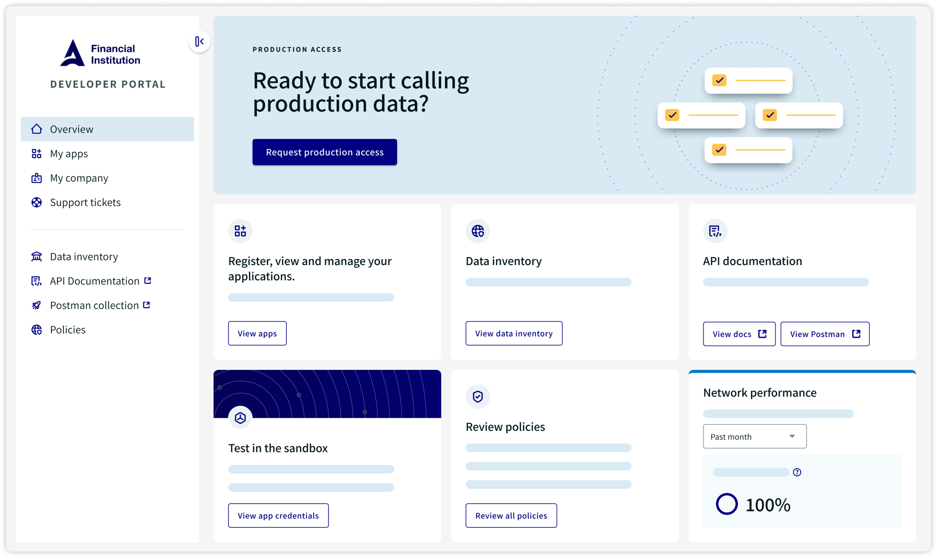Click the 'Test in the sandbox' heading
Viewport: 937px width, 560px height.
pyautogui.click(x=278, y=448)
